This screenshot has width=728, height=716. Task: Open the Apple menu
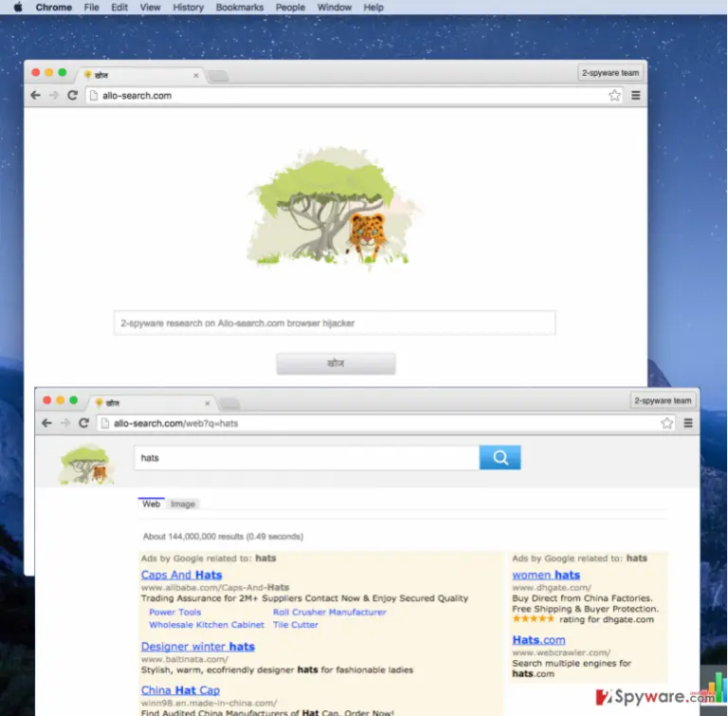[x=18, y=7]
